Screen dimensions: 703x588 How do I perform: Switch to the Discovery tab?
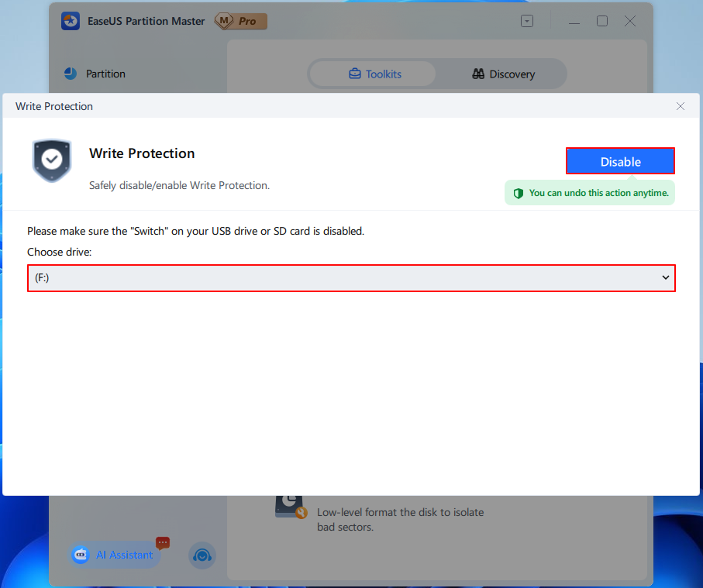[503, 74]
